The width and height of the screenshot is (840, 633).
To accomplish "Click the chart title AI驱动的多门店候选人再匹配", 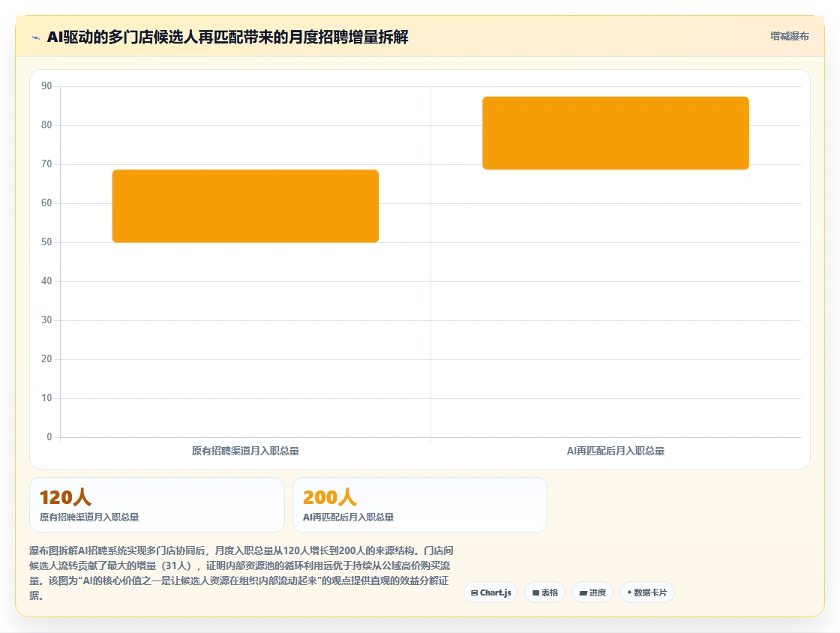I will pos(228,37).
